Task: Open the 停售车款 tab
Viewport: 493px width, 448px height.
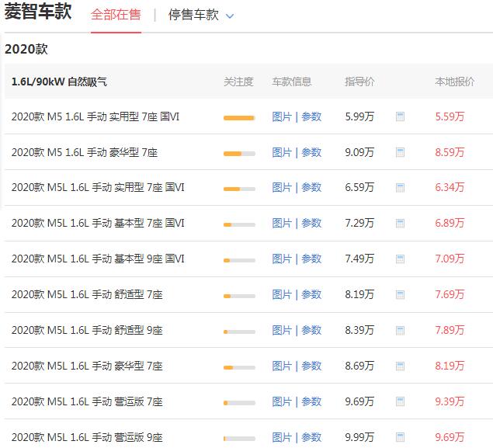Action: point(193,15)
